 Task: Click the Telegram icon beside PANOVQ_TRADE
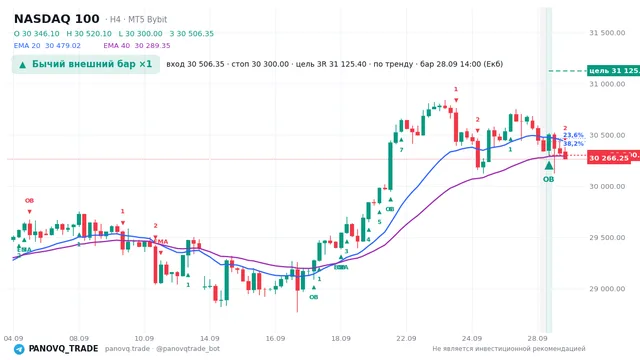point(19,349)
